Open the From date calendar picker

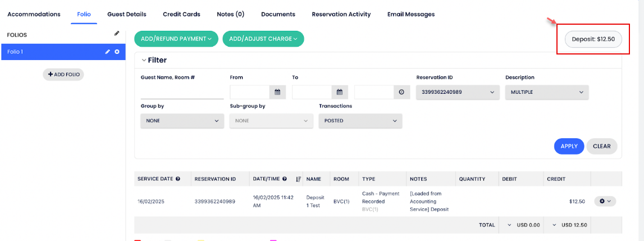(277, 92)
